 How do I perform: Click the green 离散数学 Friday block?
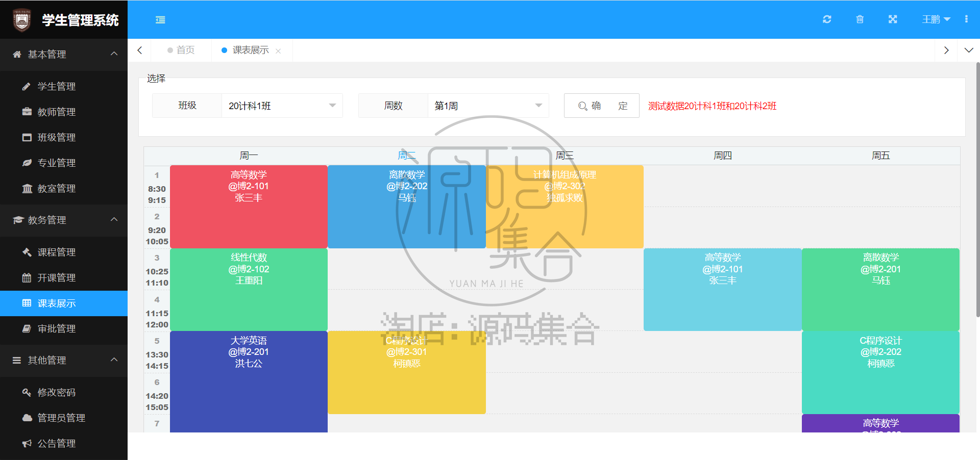pos(881,290)
